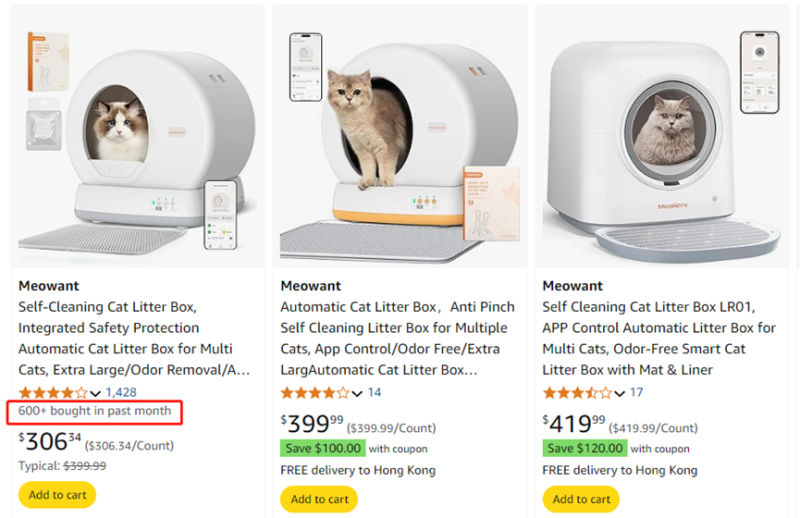Expand rating dropdown chevron for first product

pos(96,394)
